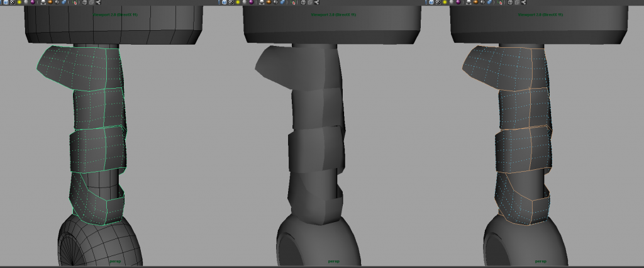
Task: Toggle wireframe on shaded in right panel
Action: click(x=431, y=2)
